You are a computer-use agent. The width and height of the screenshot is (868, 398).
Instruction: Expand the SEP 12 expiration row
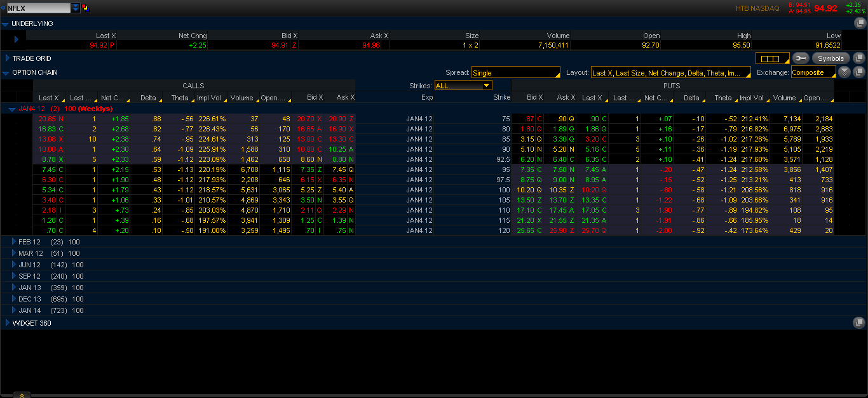point(14,276)
